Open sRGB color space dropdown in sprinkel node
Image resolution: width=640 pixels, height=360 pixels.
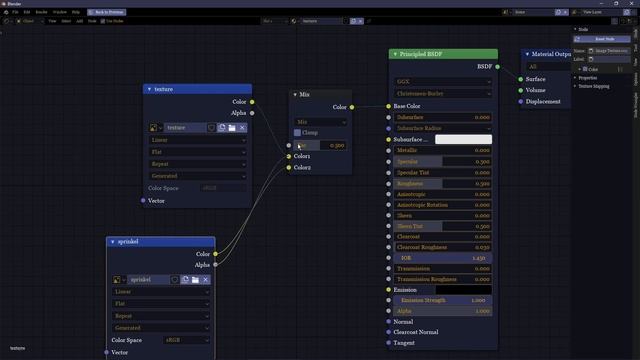tap(187, 340)
